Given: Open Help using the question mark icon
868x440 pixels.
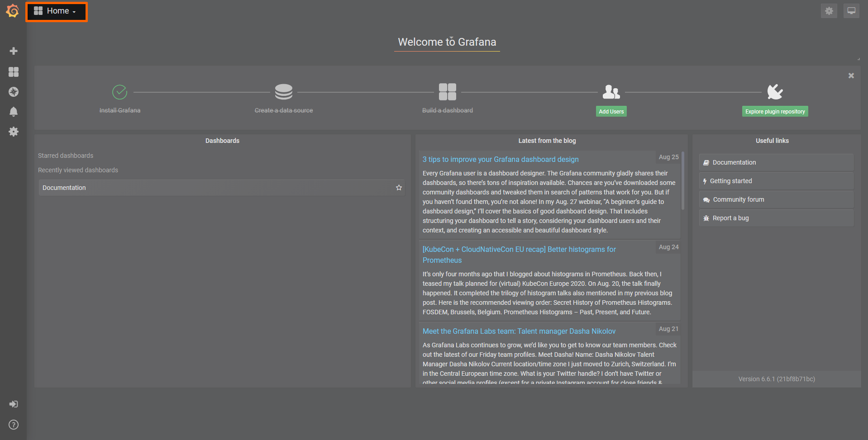Looking at the screenshot, I should pyautogui.click(x=13, y=425).
